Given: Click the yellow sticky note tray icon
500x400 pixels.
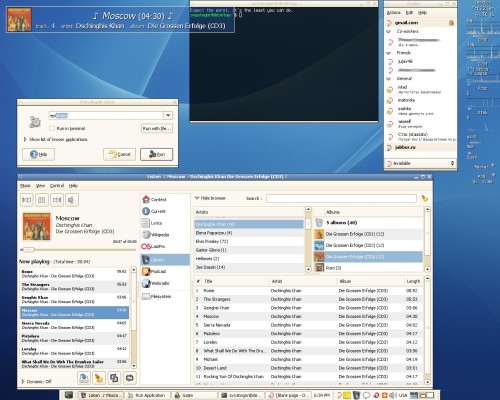Looking at the screenshot, I should (x=347, y=395).
